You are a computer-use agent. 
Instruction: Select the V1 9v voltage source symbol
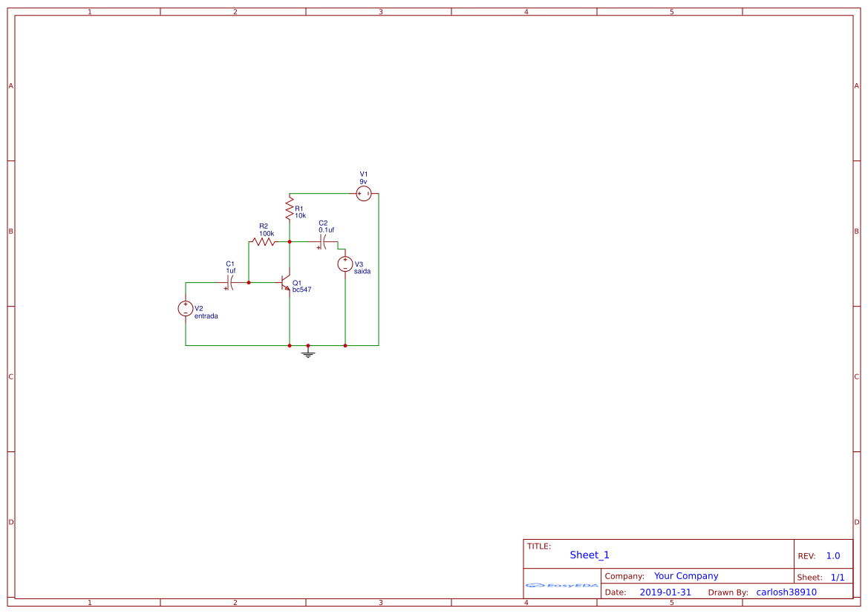pos(364,194)
